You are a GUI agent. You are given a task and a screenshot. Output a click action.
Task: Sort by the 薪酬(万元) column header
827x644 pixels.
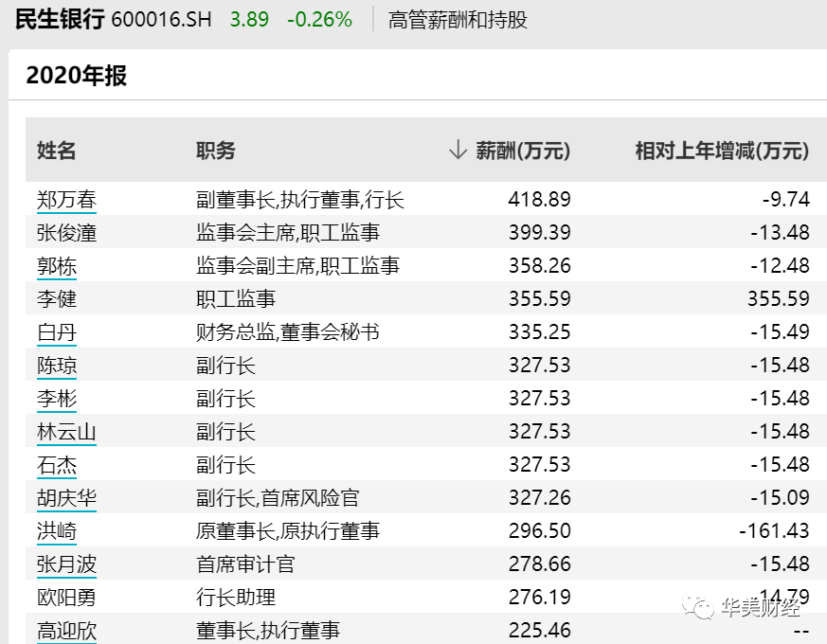[x=523, y=151]
